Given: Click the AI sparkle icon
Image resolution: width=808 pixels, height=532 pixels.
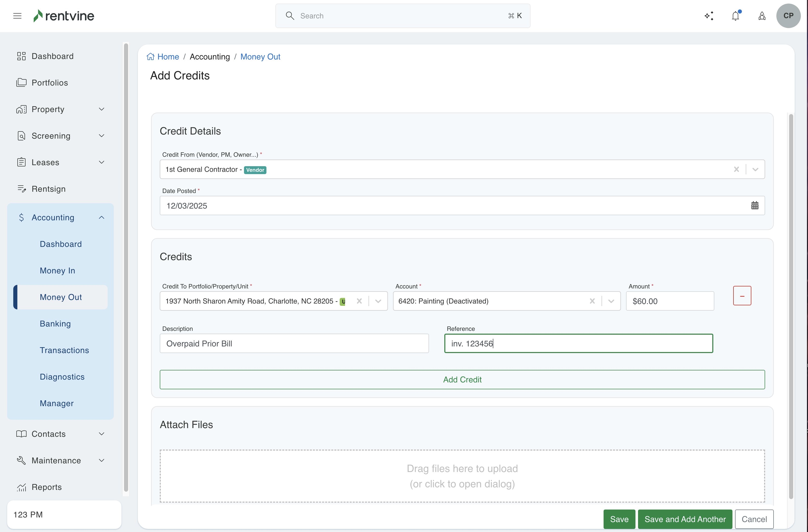Looking at the screenshot, I should 709,16.
